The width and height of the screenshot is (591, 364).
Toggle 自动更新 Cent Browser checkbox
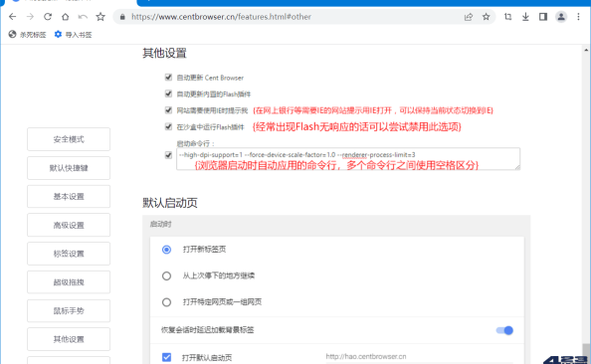(x=168, y=78)
